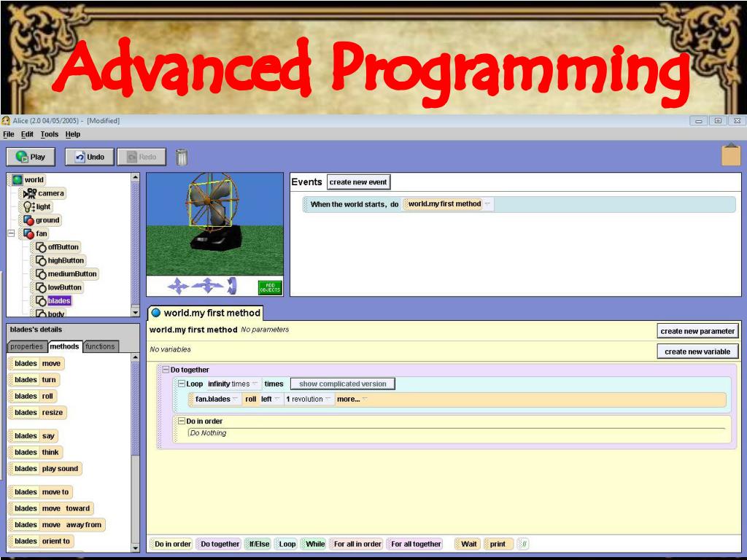Collapse the fan tree node

pos(11,233)
